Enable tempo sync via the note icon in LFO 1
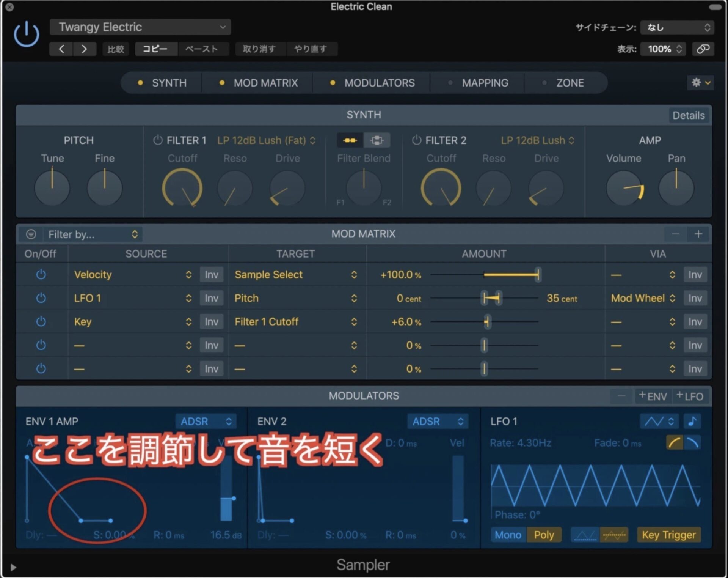 [x=692, y=421]
